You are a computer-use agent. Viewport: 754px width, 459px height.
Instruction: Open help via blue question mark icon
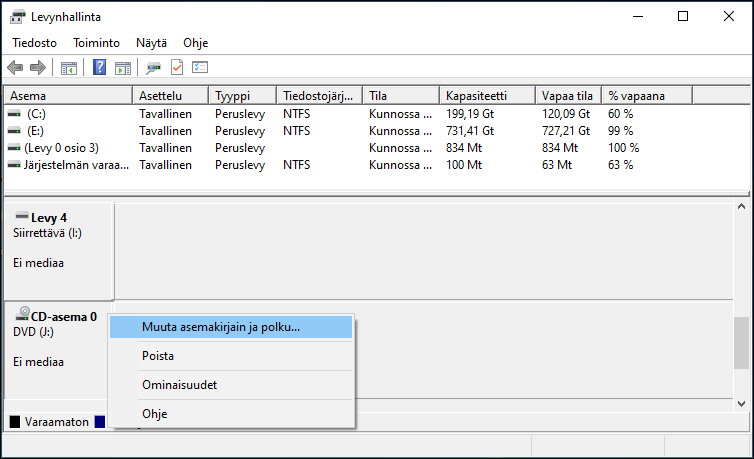point(100,67)
